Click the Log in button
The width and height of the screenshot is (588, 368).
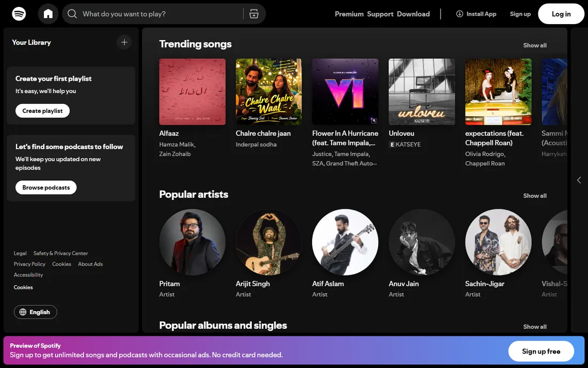point(561,14)
